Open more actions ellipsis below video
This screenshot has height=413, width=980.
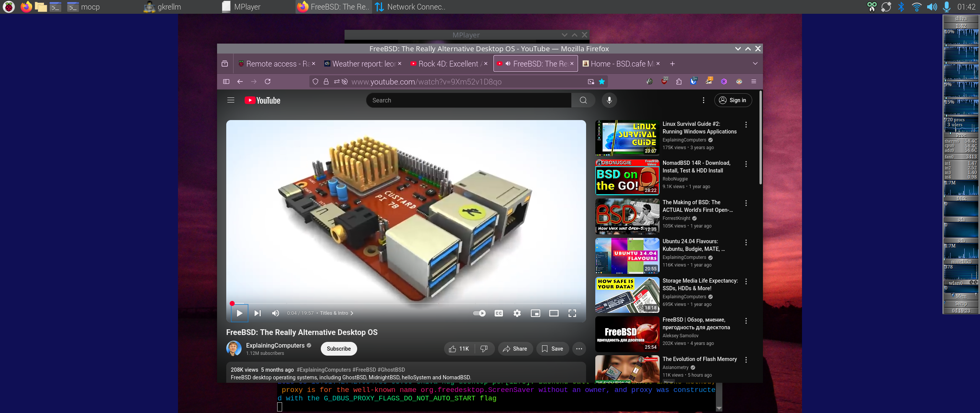coord(579,349)
